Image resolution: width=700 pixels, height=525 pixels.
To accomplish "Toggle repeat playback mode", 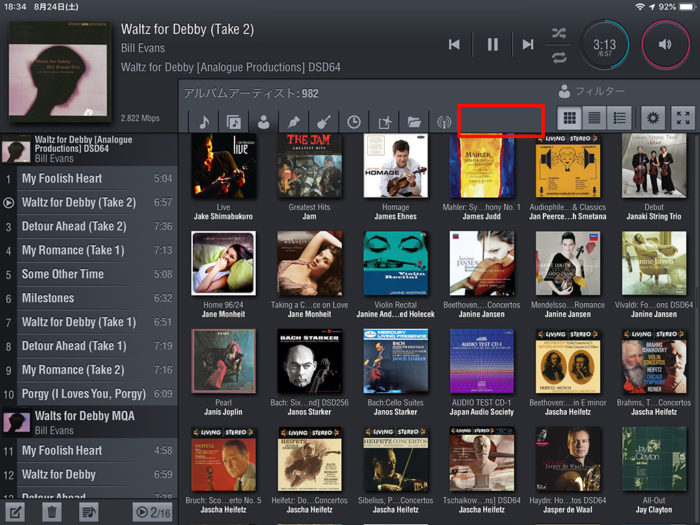I will (559, 57).
